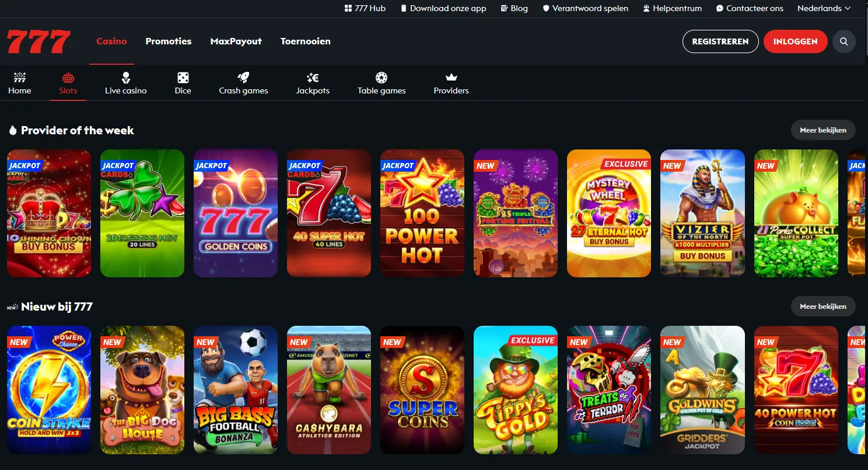Screen dimensions: 868x470
Task: Select the Table games chip icon
Action: tap(381, 78)
